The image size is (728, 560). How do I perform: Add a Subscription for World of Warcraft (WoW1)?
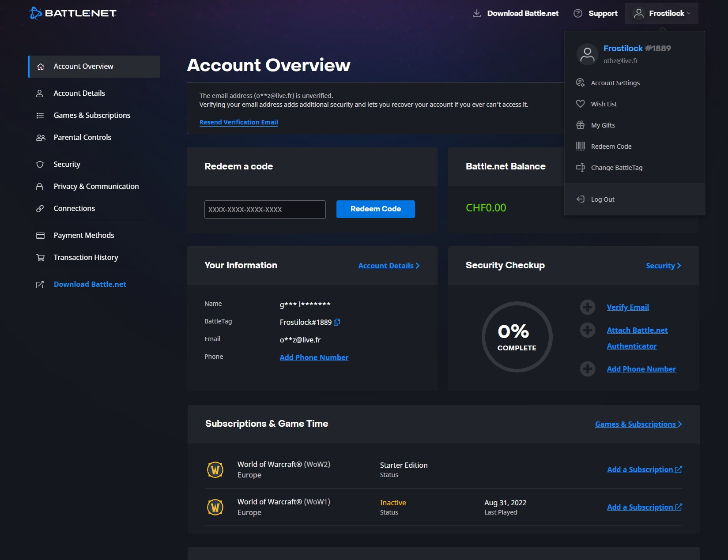point(645,507)
